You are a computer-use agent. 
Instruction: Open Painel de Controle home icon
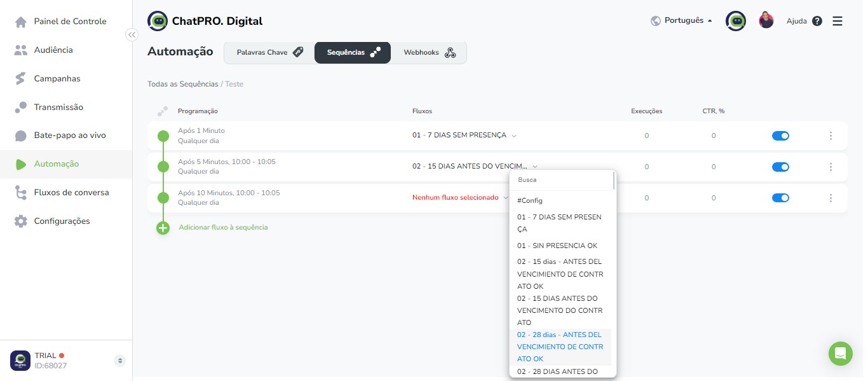coord(21,22)
